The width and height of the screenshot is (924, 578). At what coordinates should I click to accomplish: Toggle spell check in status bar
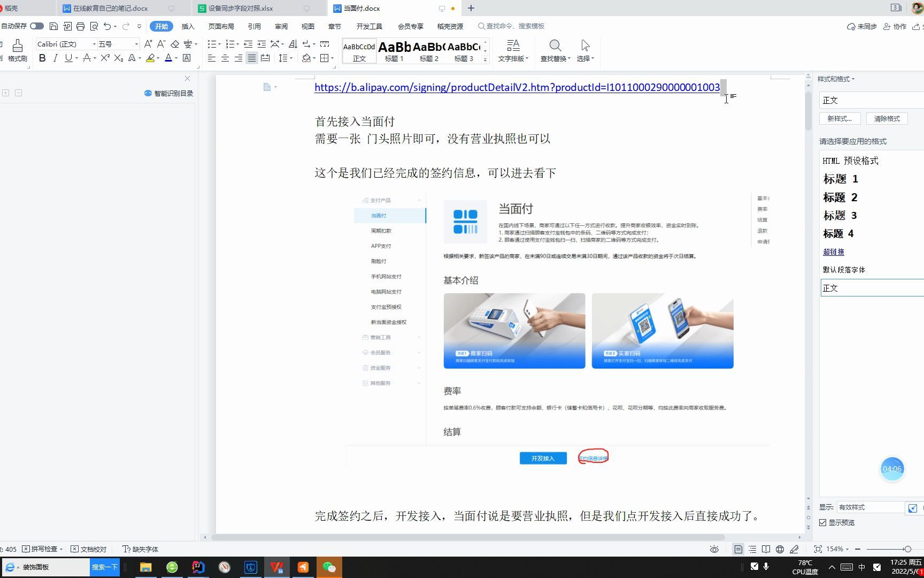43,549
